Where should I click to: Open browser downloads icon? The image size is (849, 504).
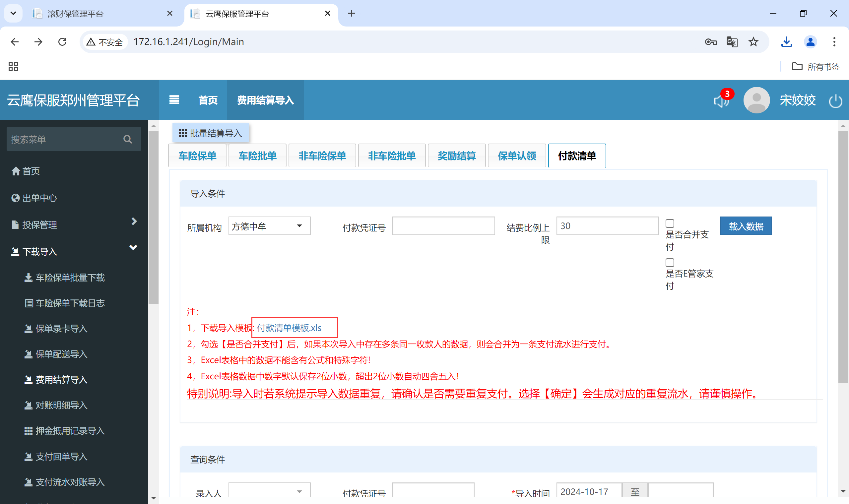point(787,42)
